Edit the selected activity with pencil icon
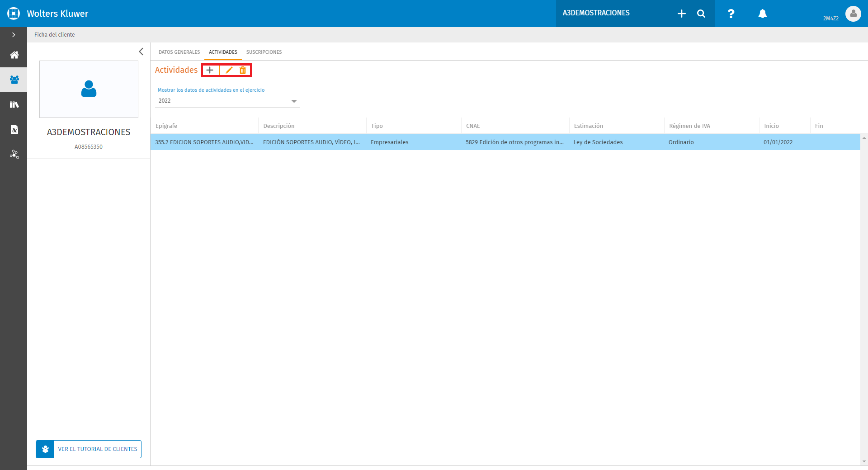The height and width of the screenshot is (470, 868). pyautogui.click(x=229, y=70)
